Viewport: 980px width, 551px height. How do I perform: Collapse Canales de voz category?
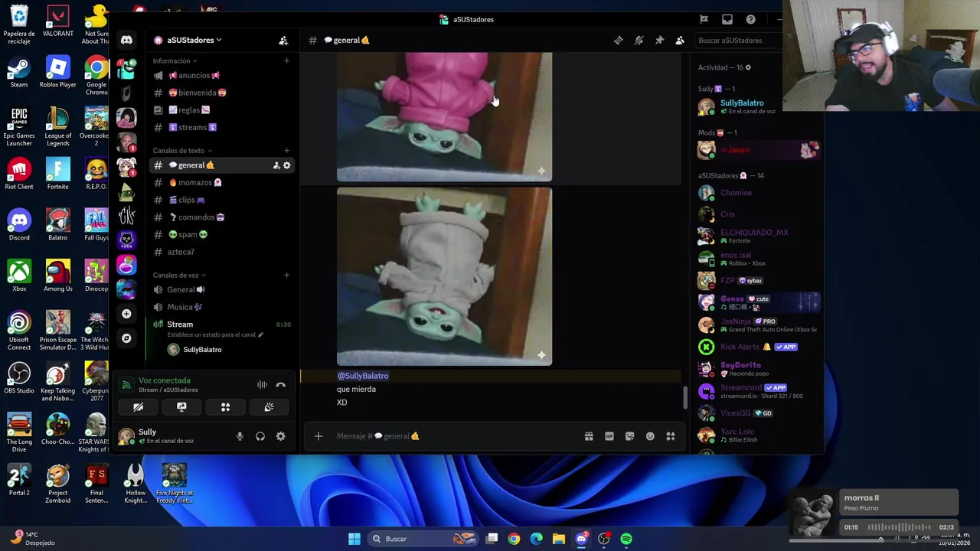179,275
